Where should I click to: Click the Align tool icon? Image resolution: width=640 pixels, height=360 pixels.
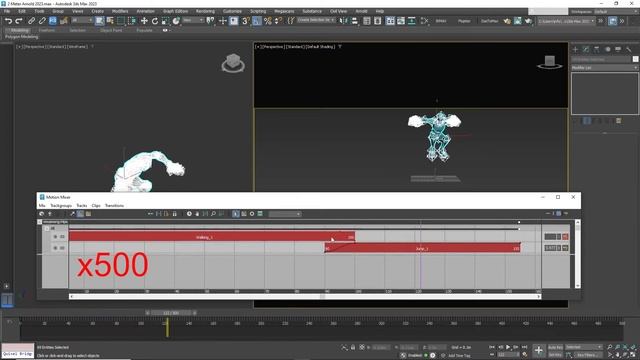[354, 21]
